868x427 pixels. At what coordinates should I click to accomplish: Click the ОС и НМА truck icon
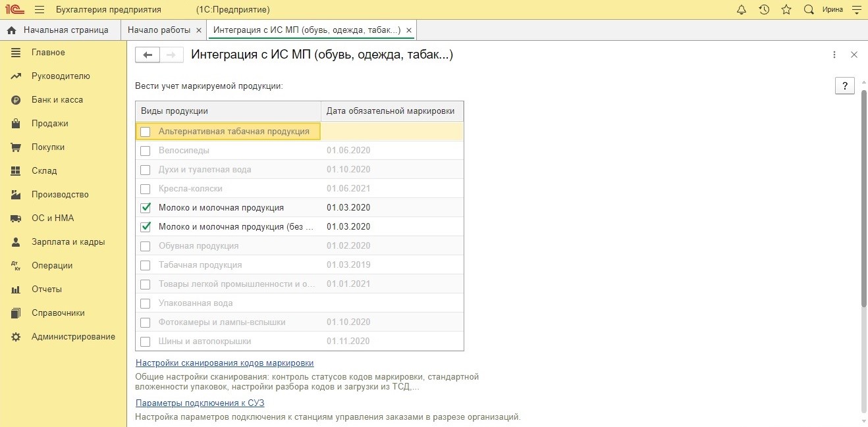16,218
